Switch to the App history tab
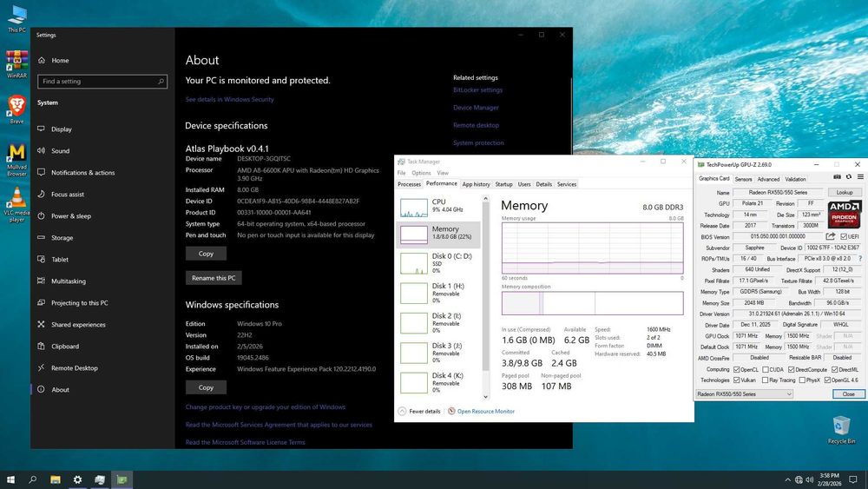The image size is (868, 489). pyautogui.click(x=476, y=184)
